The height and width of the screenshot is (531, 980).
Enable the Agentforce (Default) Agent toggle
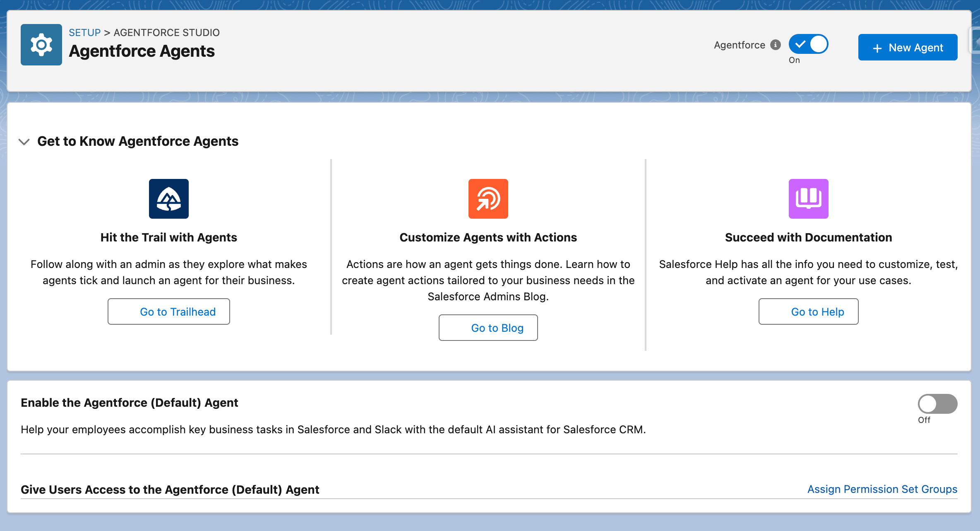(x=938, y=404)
